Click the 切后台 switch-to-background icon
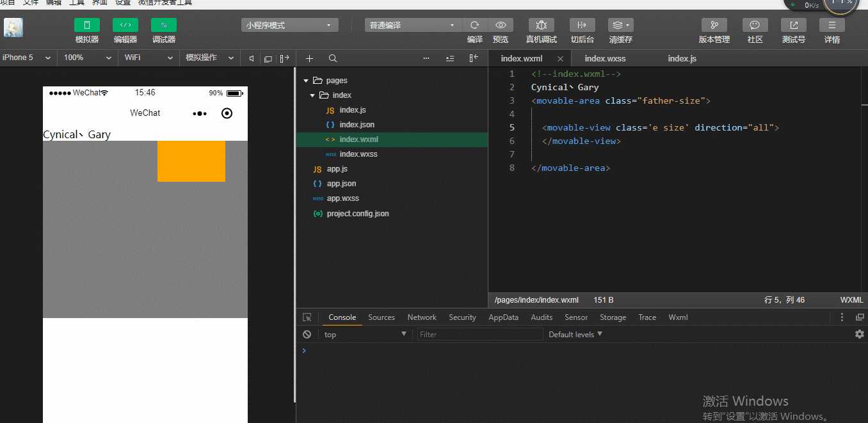The image size is (868, 423). click(x=582, y=25)
